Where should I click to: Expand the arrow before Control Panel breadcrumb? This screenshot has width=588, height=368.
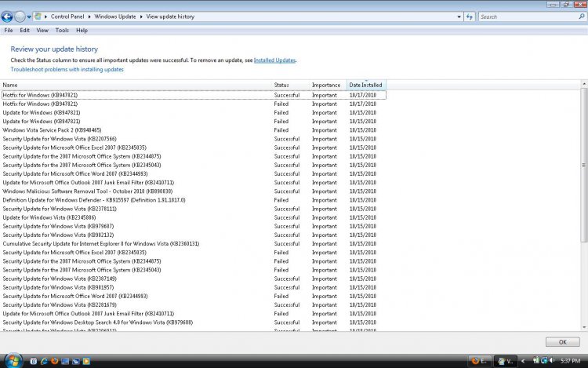[x=45, y=16]
